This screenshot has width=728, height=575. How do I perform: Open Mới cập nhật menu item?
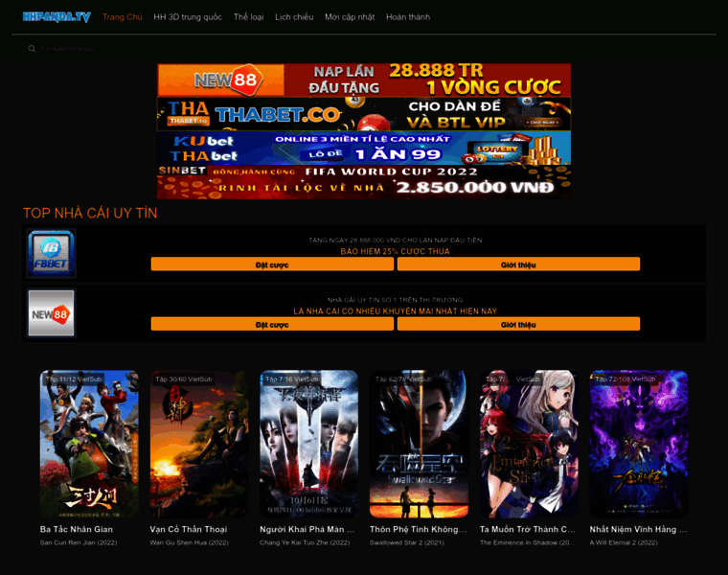pos(350,17)
